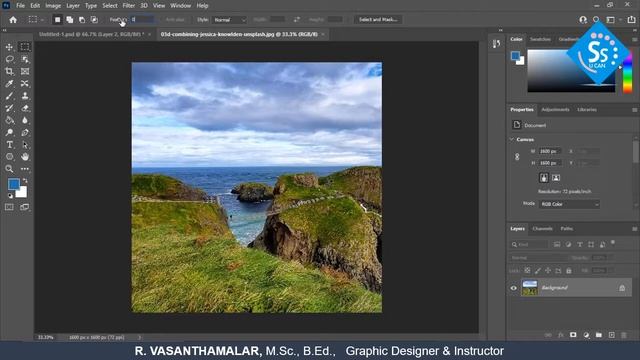Open the Mode RGB Color dropdown

(569, 204)
